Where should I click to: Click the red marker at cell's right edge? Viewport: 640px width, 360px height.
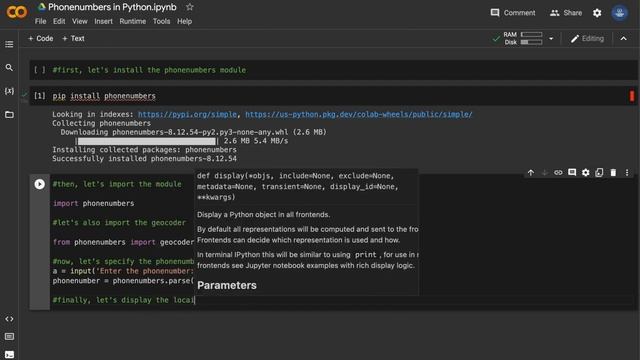(632, 96)
